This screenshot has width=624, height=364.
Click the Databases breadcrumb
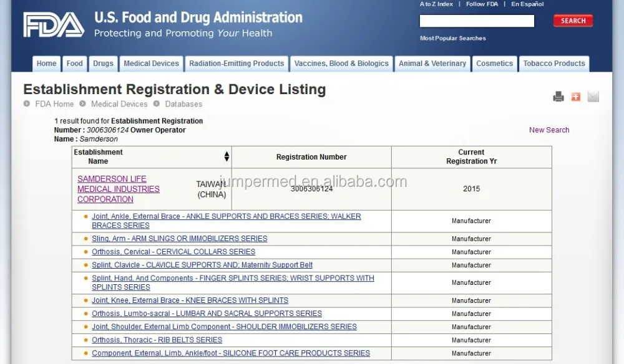183,104
